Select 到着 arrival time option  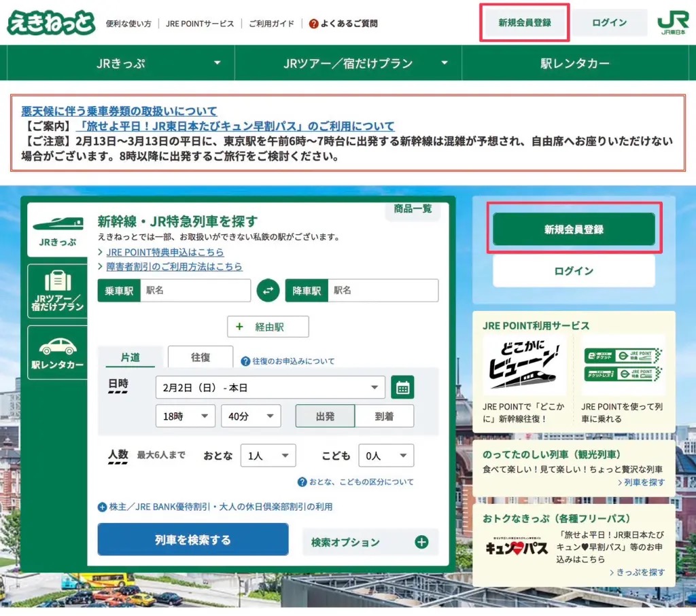click(385, 416)
